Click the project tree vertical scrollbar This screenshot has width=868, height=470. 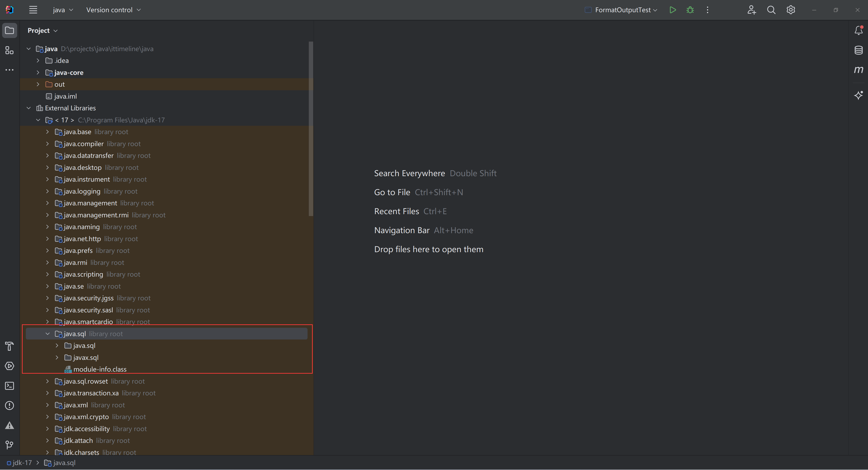(311, 128)
